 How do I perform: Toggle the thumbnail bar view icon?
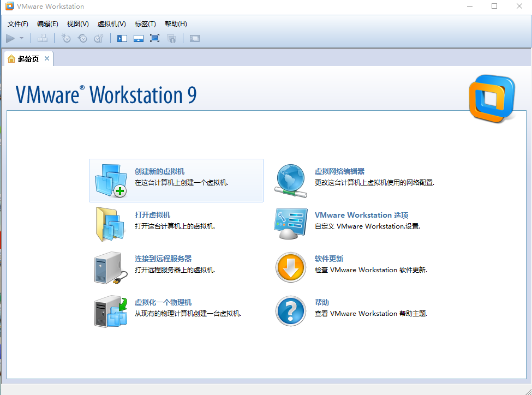coord(139,38)
